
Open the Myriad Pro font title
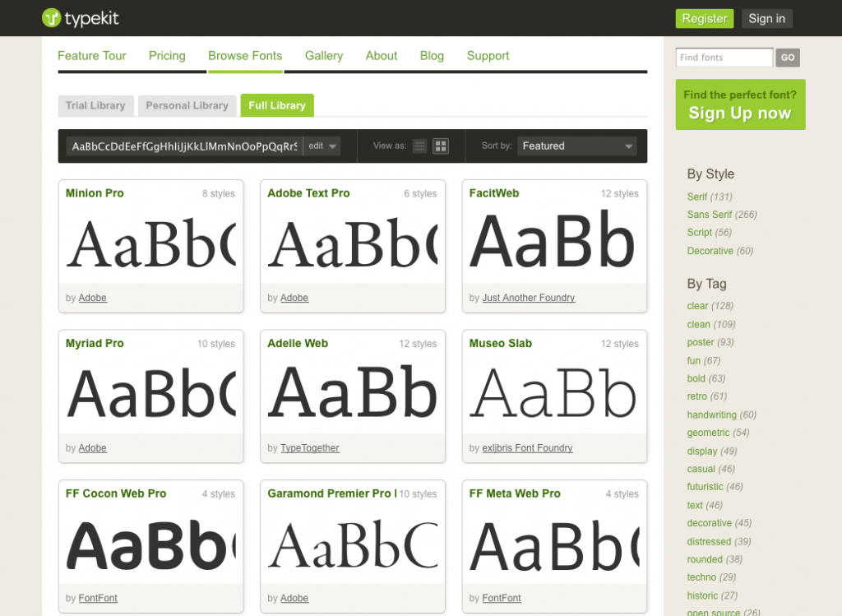coord(95,344)
